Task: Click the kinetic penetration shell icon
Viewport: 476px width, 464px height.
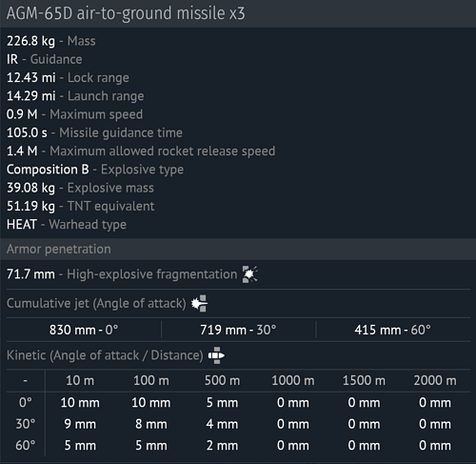Action: coord(216,355)
